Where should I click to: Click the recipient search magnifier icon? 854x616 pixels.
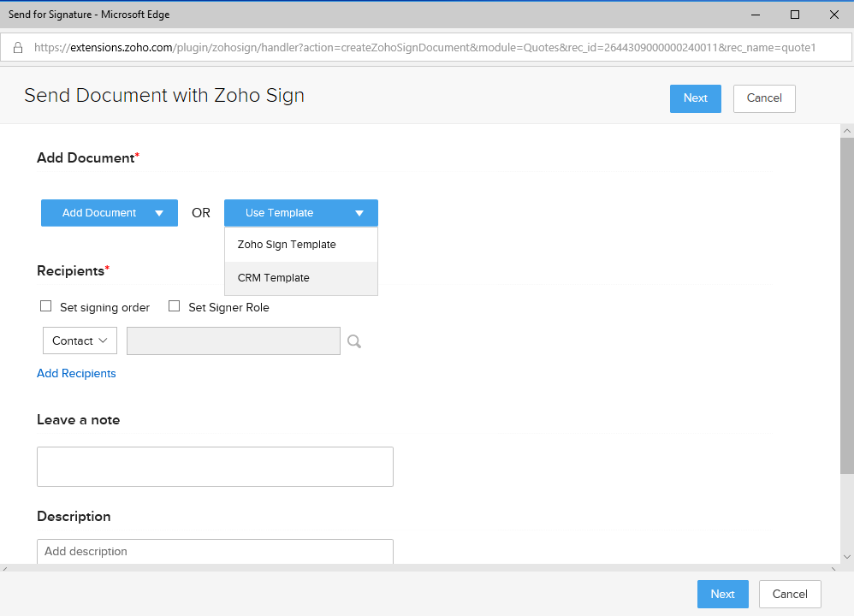tap(354, 341)
